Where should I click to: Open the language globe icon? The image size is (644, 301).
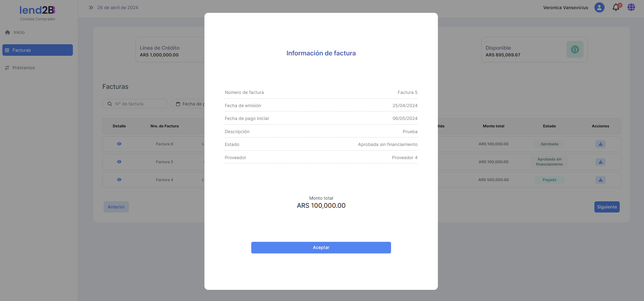click(x=631, y=7)
